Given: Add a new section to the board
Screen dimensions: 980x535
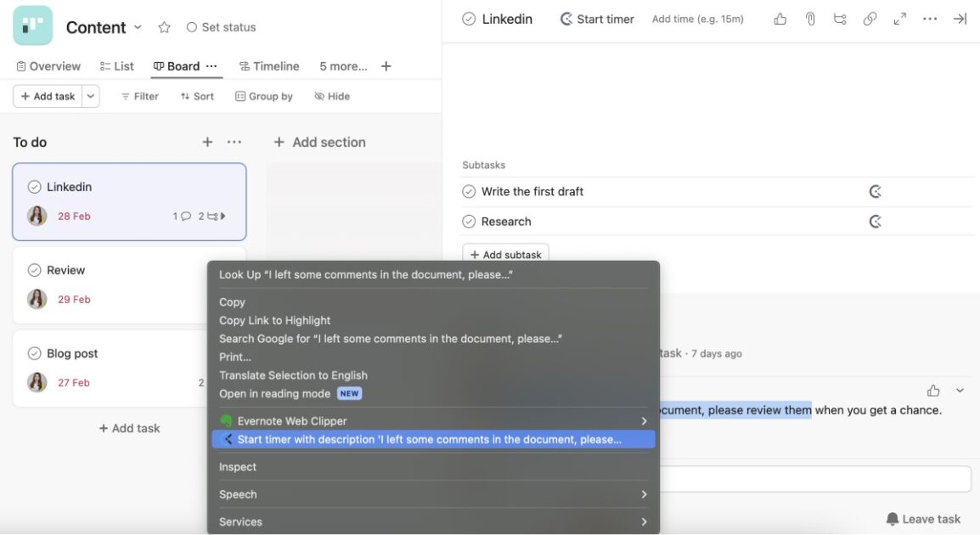Looking at the screenshot, I should (x=319, y=142).
